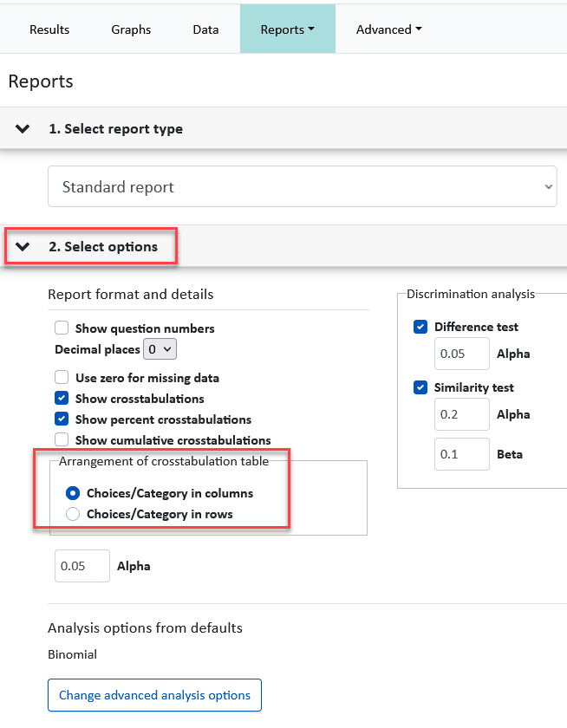Uncheck the Difference test checkbox
The height and width of the screenshot is (728, 567).
point(420,327)
